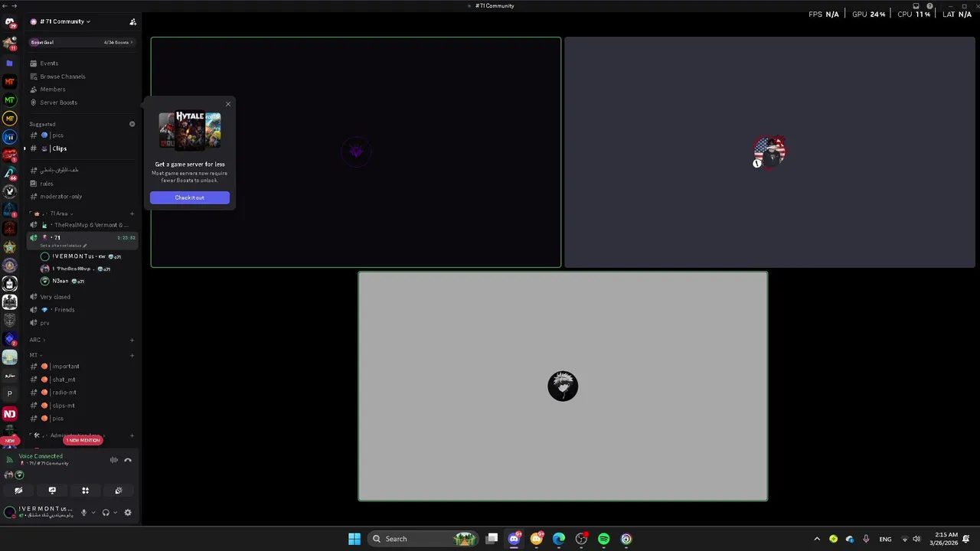Join the prv voice channel
Viewport: 980px width, 551px height.
82,323
